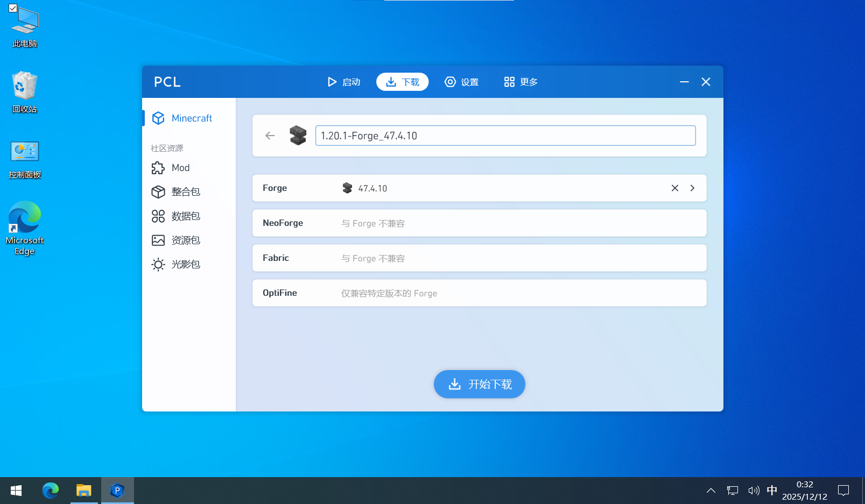This screenshot has width=865, height=504.
Task: Open the 资源包 resource pack section
Action: pos(185,240)
